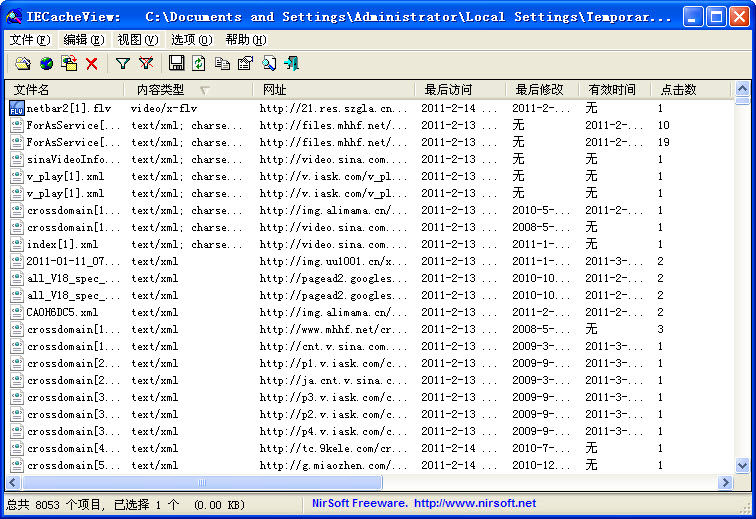
Task: Sort by 有效时间 column header
Action: pyautogui.click(x=615, y=90)
